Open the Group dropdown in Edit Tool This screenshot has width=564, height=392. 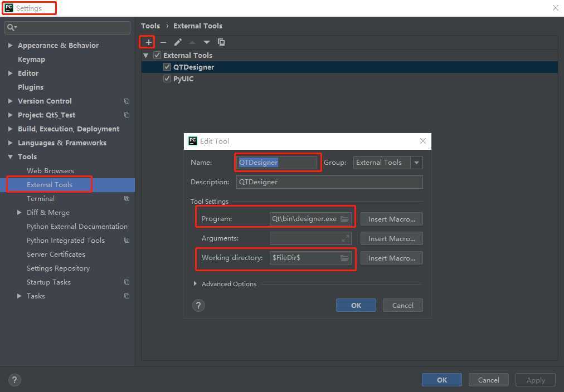416,163
